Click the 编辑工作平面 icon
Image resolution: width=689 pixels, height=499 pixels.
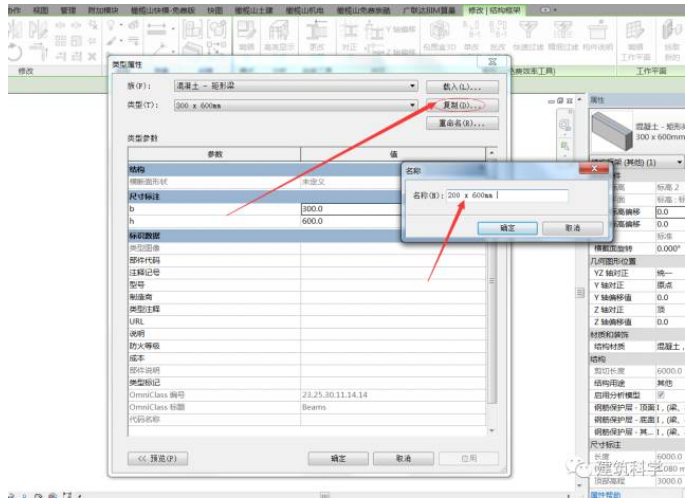[635, 40]
